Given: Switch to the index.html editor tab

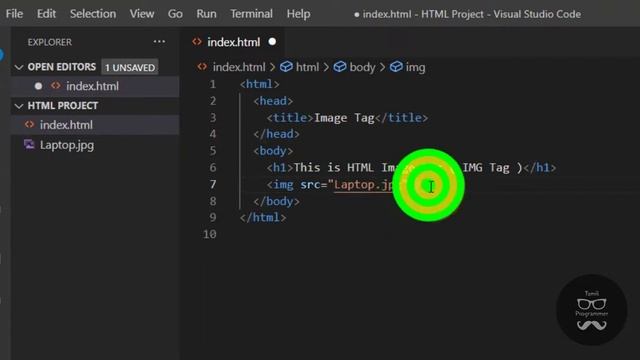Looking at the screenshot, I should [233, 42].
